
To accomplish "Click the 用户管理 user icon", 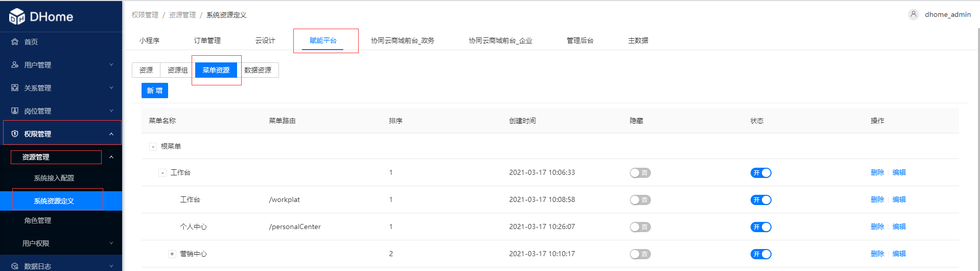I will pos(15,65).
